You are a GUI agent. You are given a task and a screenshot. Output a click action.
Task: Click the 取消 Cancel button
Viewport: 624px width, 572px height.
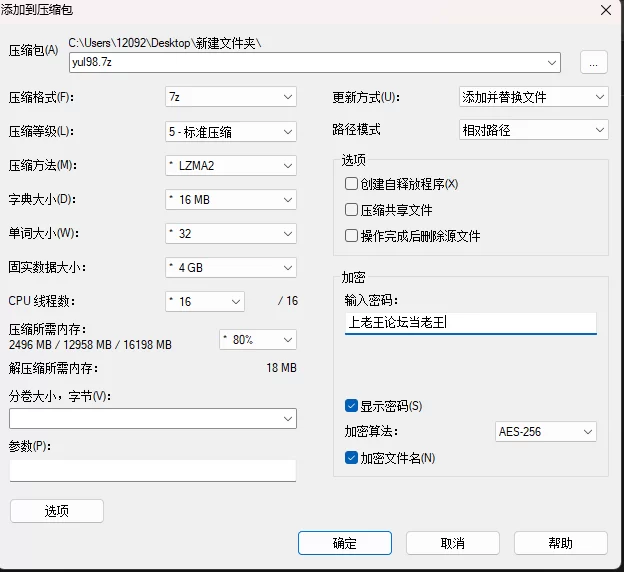coord(452,543)
